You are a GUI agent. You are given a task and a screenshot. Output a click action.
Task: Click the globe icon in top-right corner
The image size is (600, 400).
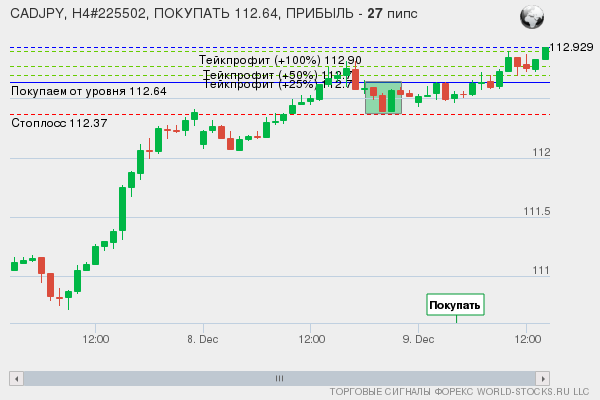tap(532, 17)
